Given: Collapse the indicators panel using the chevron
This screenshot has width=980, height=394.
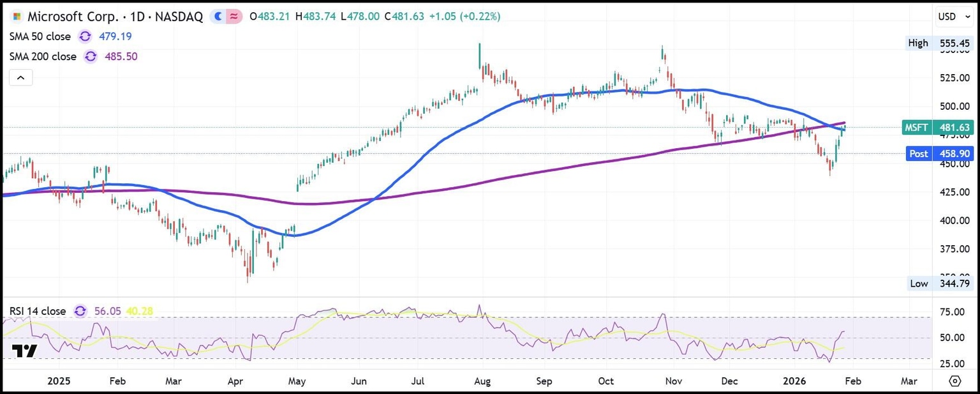Looking at the screenshot, I should (x=20, y=77).
